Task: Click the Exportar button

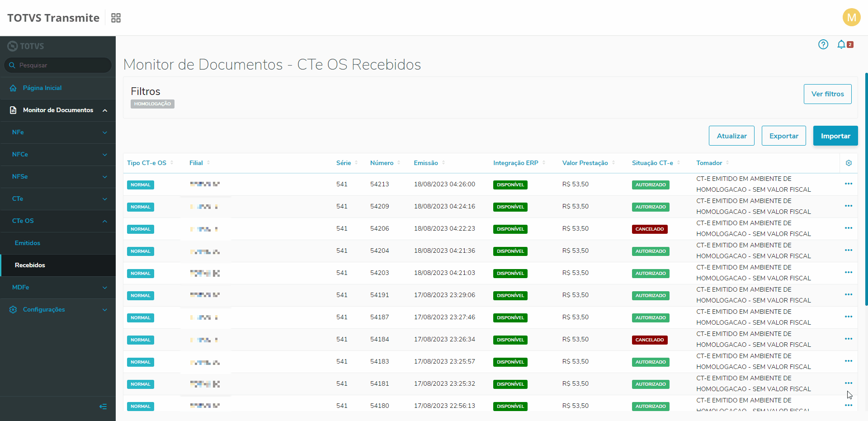Action: 784,136
